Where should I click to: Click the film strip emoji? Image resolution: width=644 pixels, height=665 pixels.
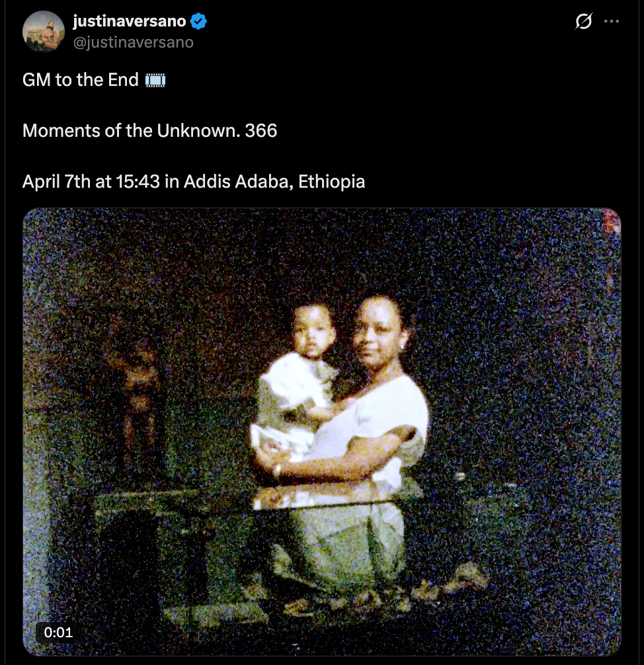coord(155,81)
